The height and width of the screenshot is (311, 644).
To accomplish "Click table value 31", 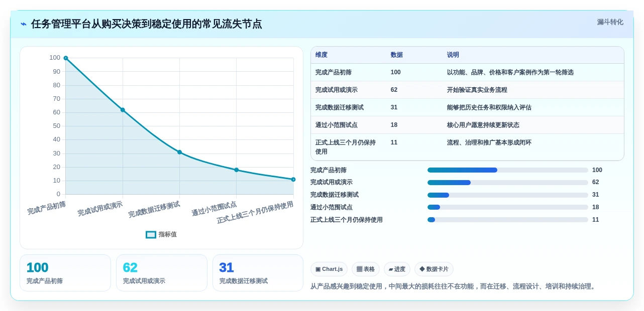I will pos(394,107).
